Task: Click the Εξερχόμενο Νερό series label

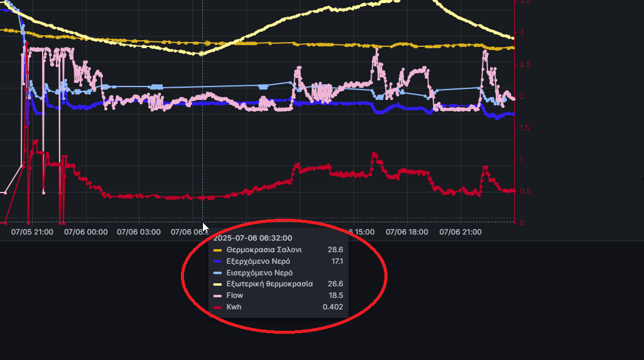Action: pos(258,261)
